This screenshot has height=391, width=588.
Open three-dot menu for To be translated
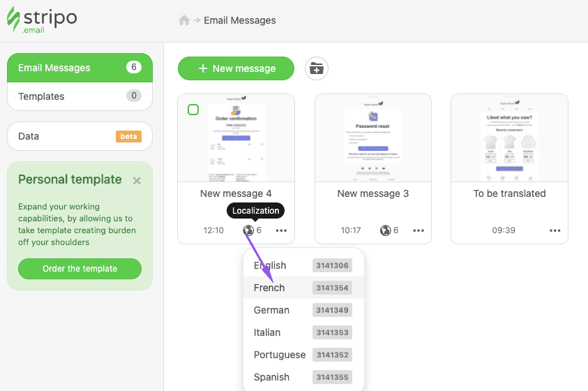[x=555, y=230]
